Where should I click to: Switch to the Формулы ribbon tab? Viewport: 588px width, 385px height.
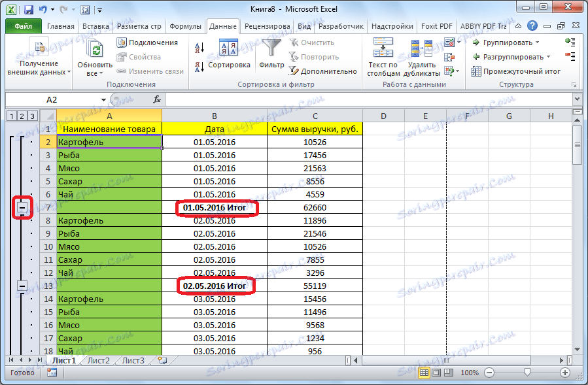pyautogui.click(x=185, y=26)
